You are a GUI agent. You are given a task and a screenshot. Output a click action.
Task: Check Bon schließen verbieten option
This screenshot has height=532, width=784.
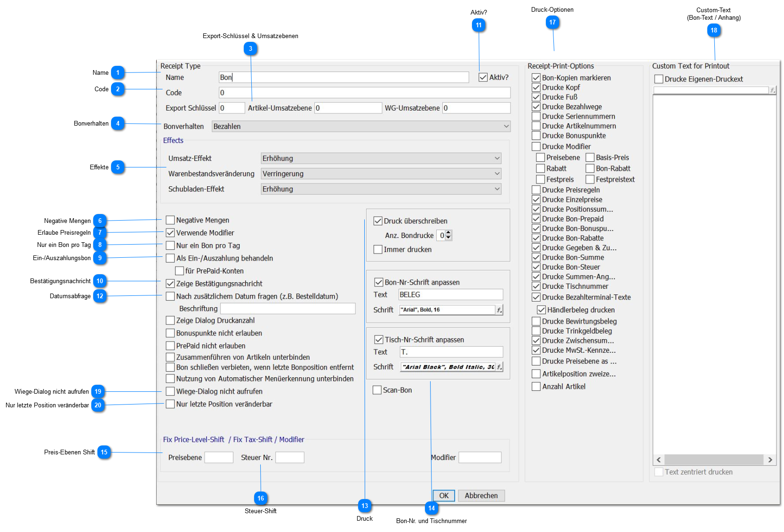point(170,367)
